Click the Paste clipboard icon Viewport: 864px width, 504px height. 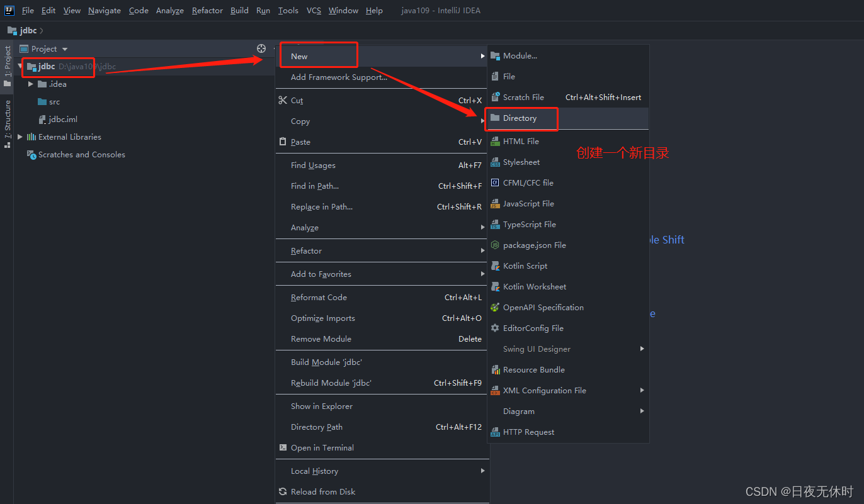tap(283, 142)
